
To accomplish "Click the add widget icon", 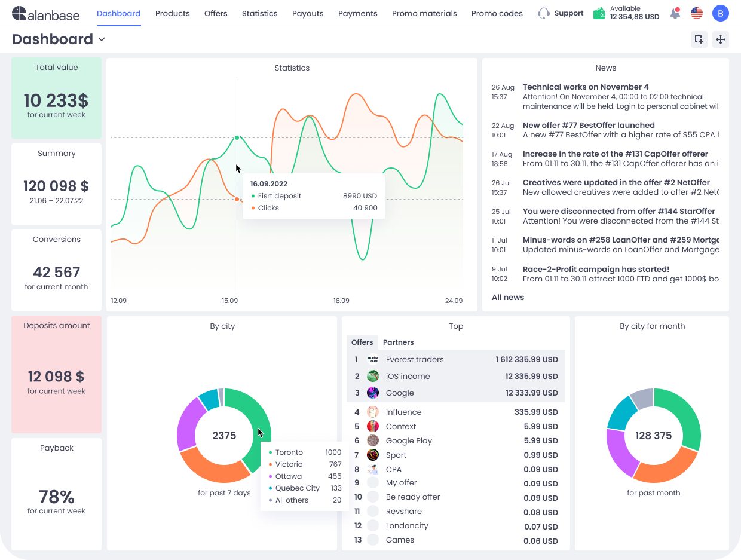I will [x=698, y=39].
